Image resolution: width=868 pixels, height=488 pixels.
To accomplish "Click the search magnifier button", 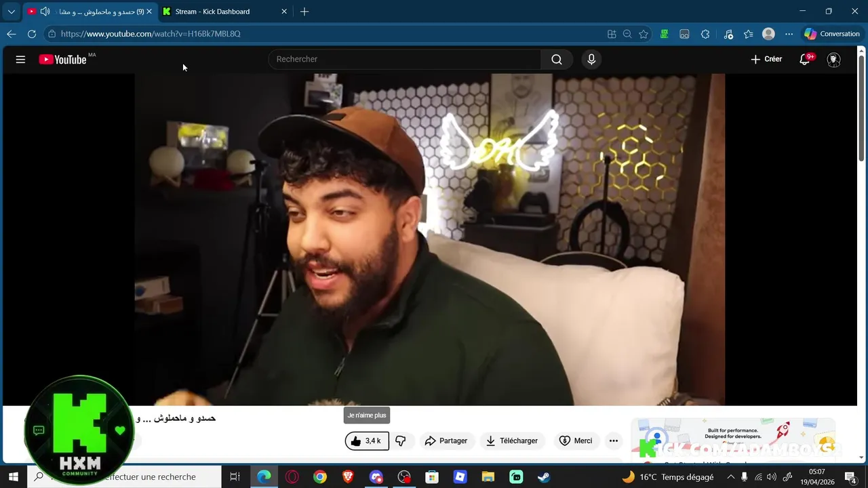I will (x=557, y=60).
